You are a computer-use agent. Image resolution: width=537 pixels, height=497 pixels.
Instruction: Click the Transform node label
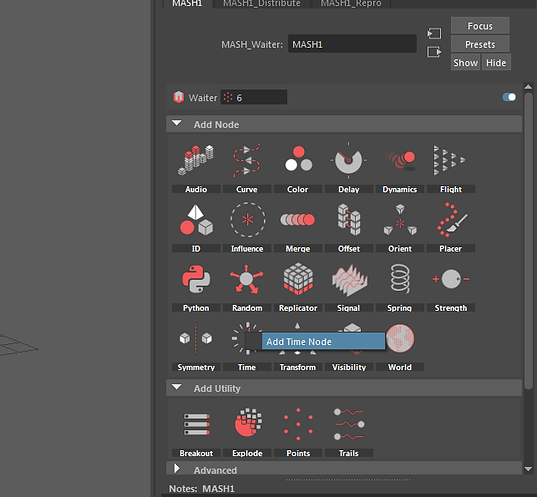(x=298, y=367)
